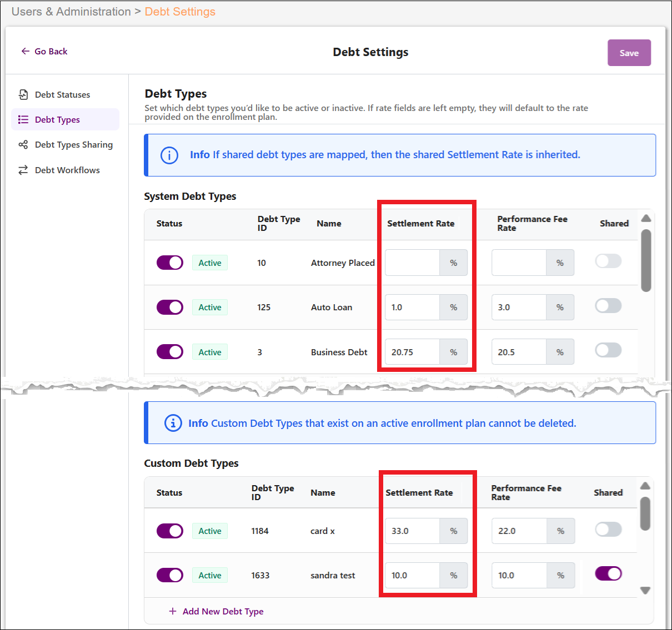Click the Go Back arrow icon

click(x=25, y=51)
